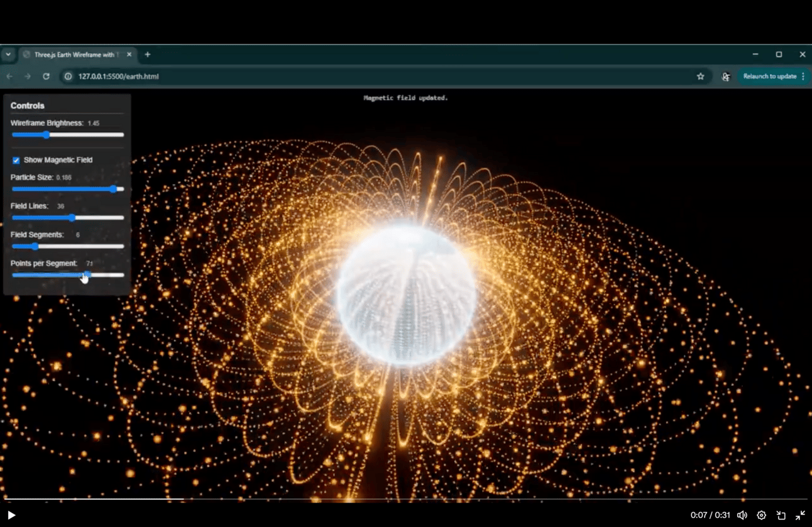Viewport: 812px width, 527px height.
Task: Go back to the previous page
Action: click(x=9, y=76)
